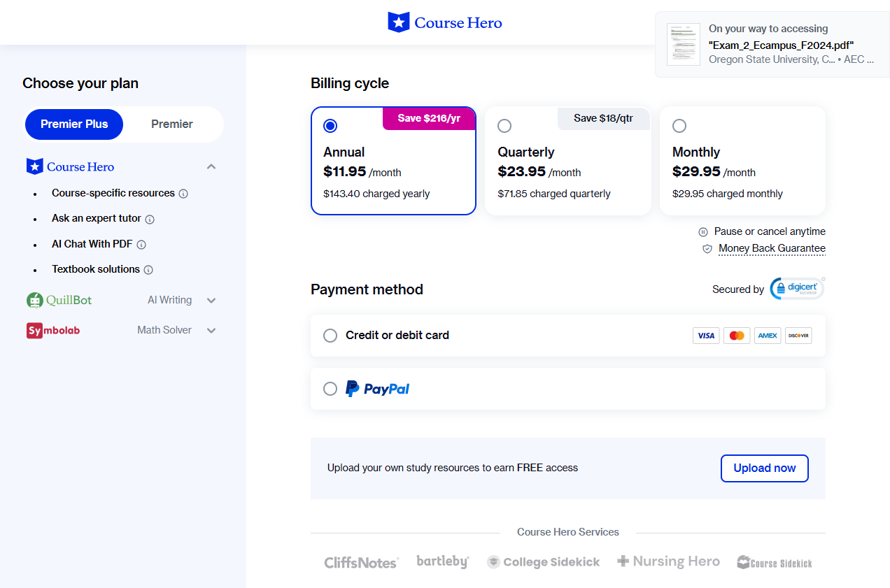The image size is (890, 588).
Task: Click the "$29.95 charged monthly" text
Action: tap(728, 194)
